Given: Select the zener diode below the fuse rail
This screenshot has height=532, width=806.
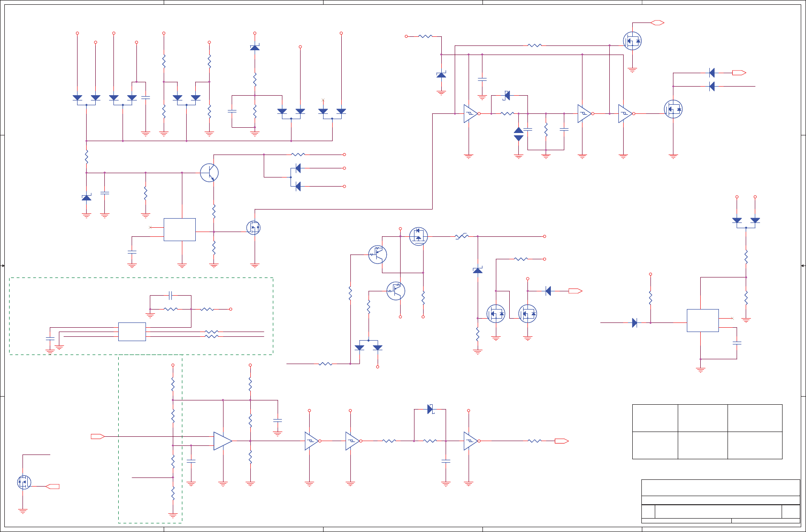Looking at the screenshot, I should [x=478, y=270].
